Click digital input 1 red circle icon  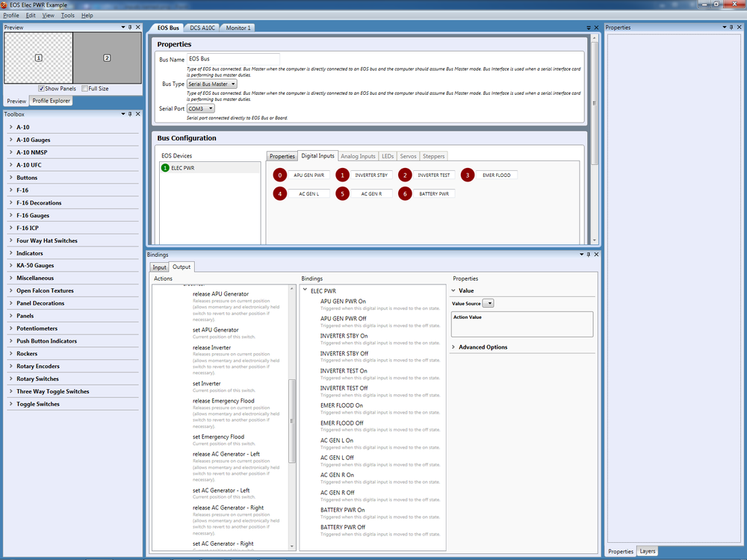[342, 175]
